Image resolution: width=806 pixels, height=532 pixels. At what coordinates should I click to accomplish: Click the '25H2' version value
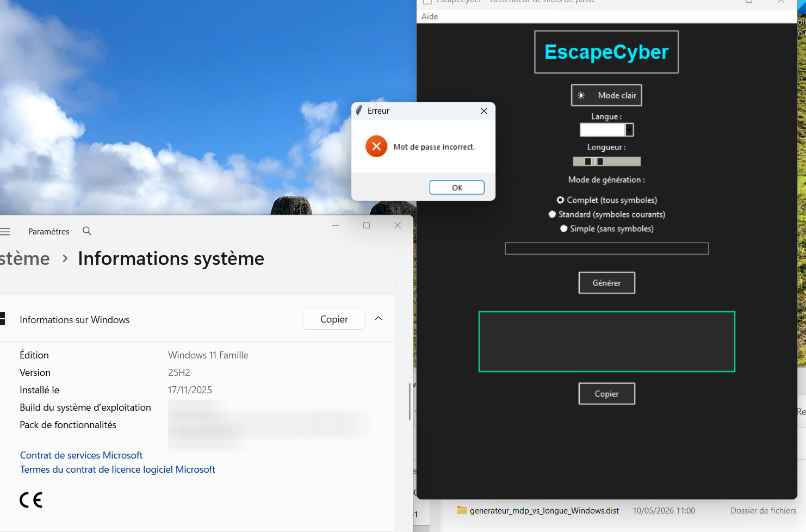(179, 373)
